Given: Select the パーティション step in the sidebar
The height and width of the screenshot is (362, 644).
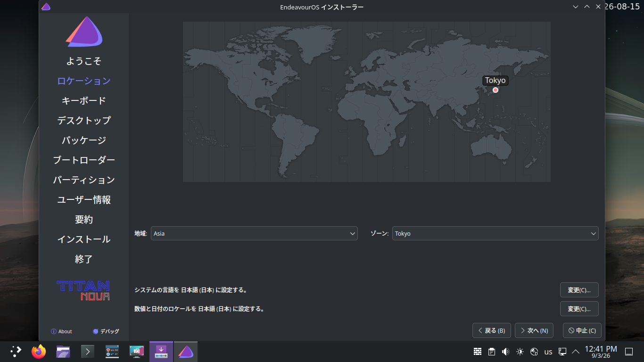Looking at the screenshot, I should pyautogui.click(x=84, y=180).
